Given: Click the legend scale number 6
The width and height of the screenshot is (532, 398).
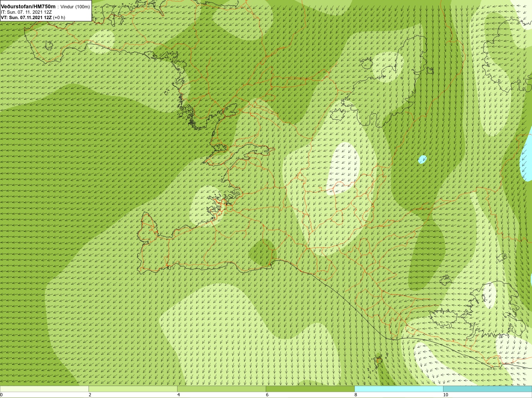Looking at the screenshot, I should click(267, 395).
